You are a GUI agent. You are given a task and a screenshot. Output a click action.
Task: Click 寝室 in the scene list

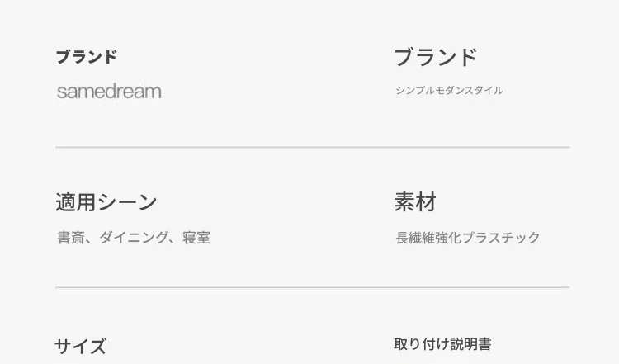[x=196, y=238]
